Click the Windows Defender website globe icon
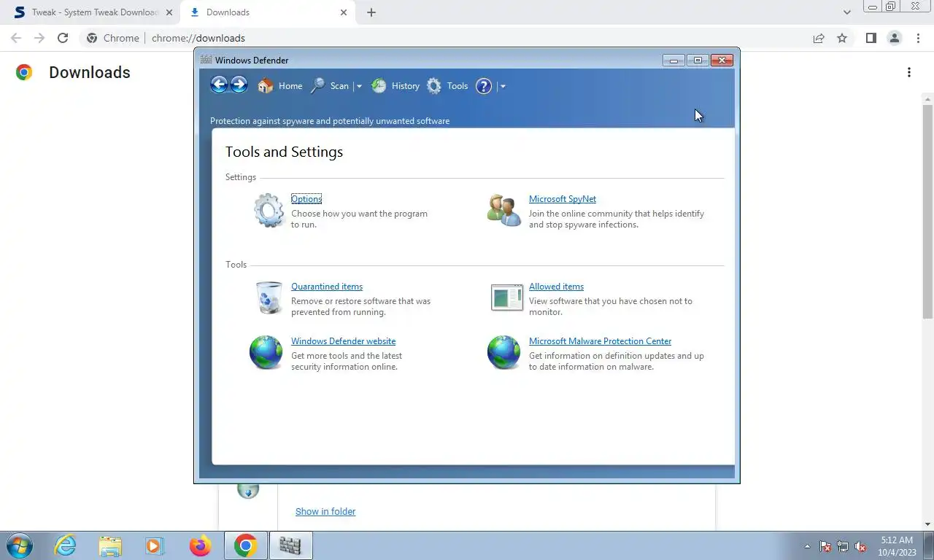The image size is (934, 560). coord(266,353)
